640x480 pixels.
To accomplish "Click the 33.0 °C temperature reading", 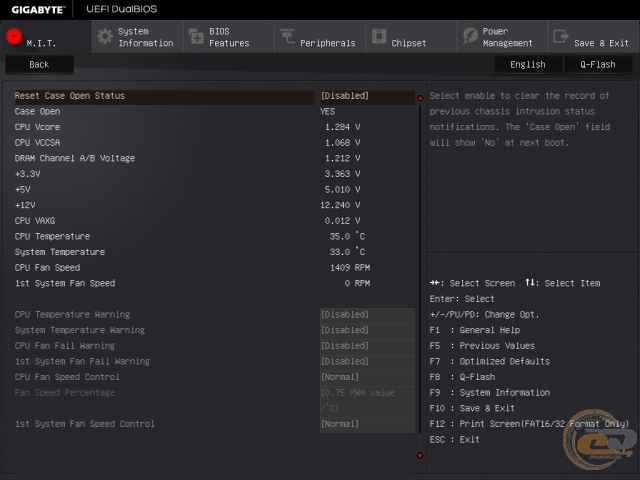I will point(347,252).
